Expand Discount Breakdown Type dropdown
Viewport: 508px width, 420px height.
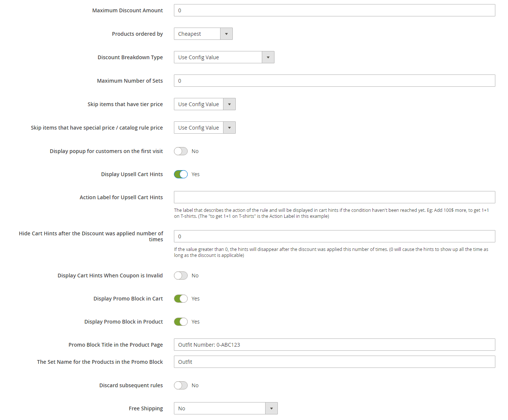224,57
